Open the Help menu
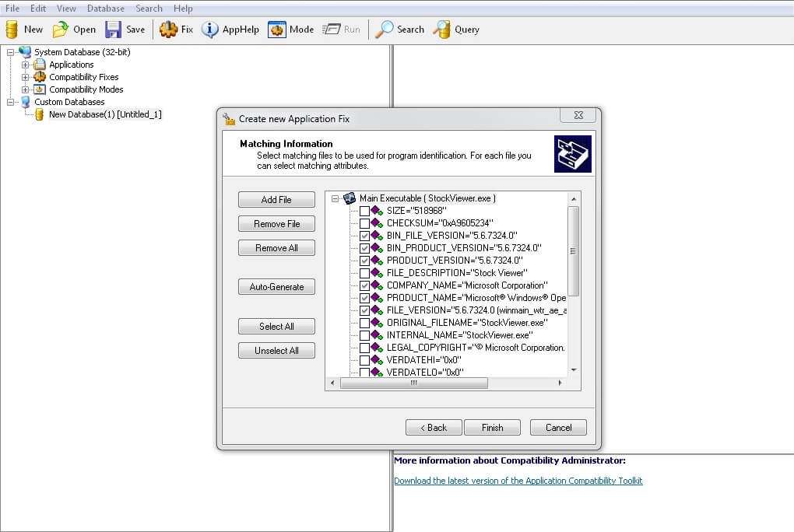The width and height of the screenshot is (794, 532). point(183,8)
